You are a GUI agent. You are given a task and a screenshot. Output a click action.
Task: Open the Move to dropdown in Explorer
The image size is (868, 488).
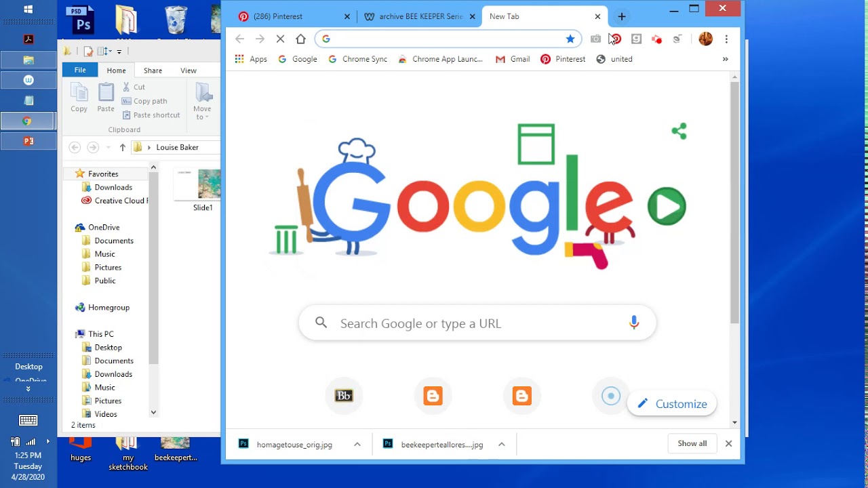click(x=202, y=102)
